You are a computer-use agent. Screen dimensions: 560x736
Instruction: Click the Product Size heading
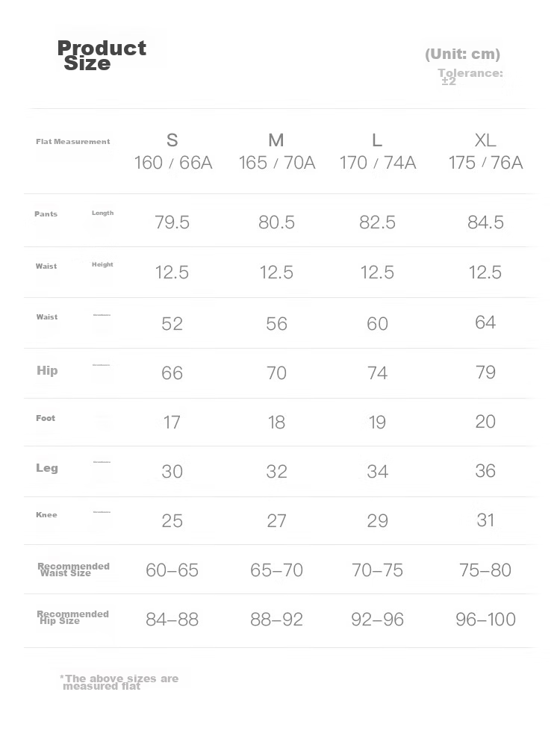tap(102, 55)
